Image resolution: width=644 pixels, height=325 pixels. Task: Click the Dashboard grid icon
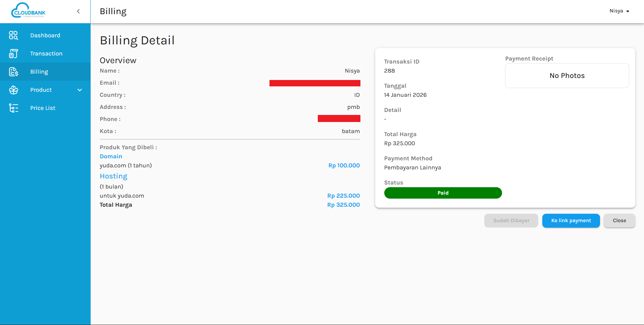pos(13,35)
